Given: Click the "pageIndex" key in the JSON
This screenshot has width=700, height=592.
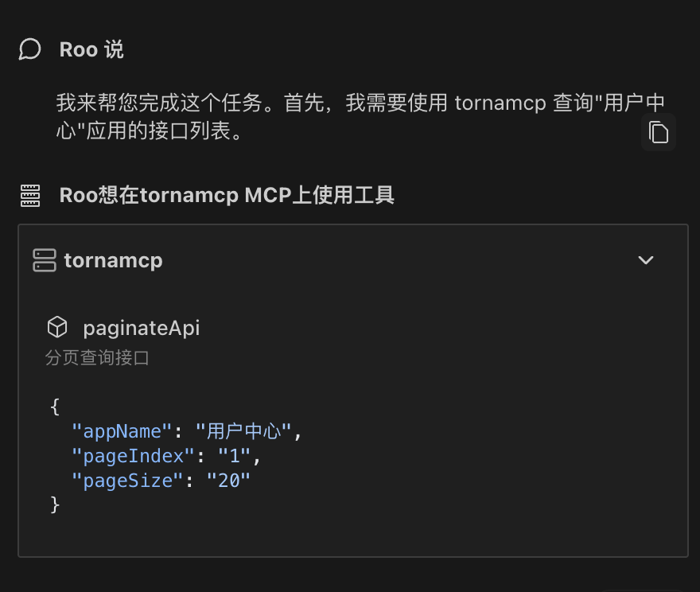Looking at the screenshot, I should coord(134,457).
